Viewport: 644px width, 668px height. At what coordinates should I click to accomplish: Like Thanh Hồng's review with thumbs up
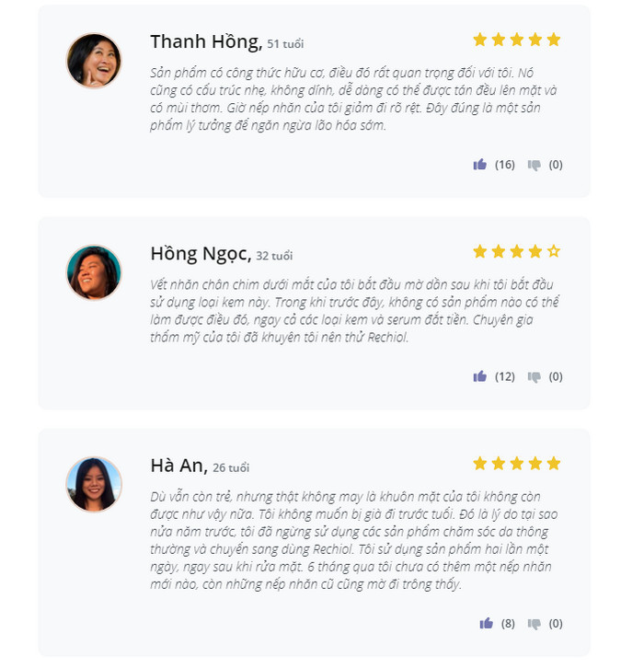(x=479, y=165)
